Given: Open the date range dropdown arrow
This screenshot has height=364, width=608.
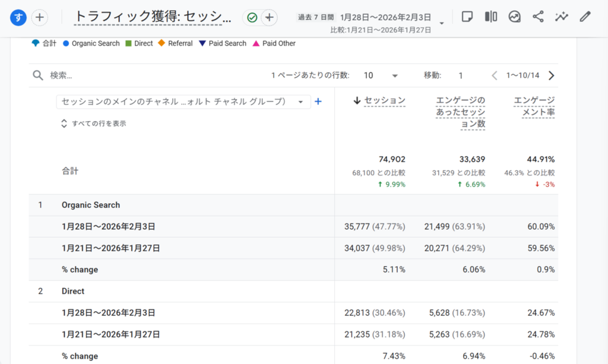Looking at the screenshot, I should [442, 23].
